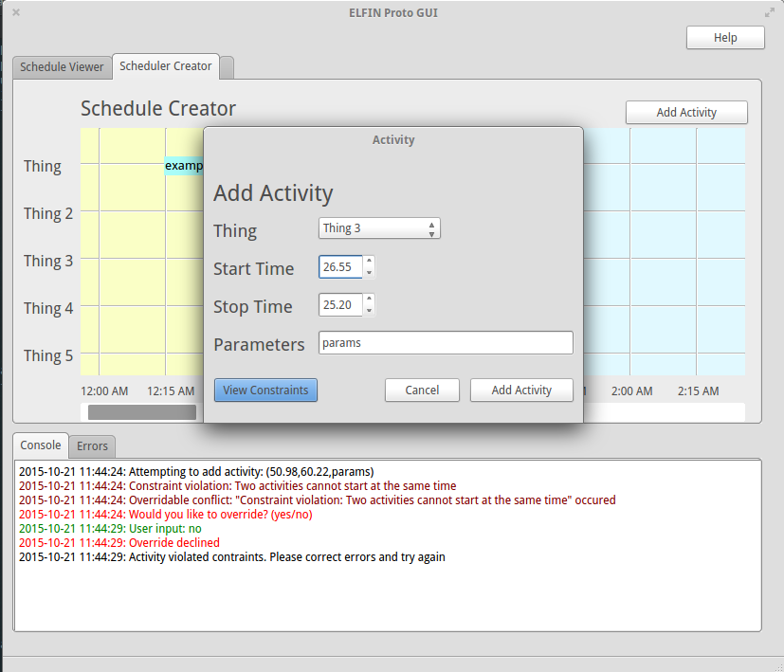Click View Constraints in the Activity dialog

click(265, 390)
